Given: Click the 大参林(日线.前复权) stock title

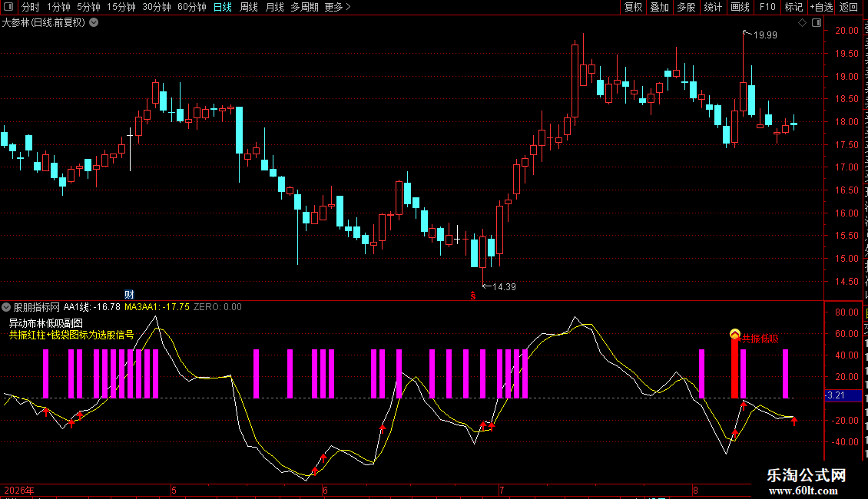Looking at the screenshot, I should [44, 23].
